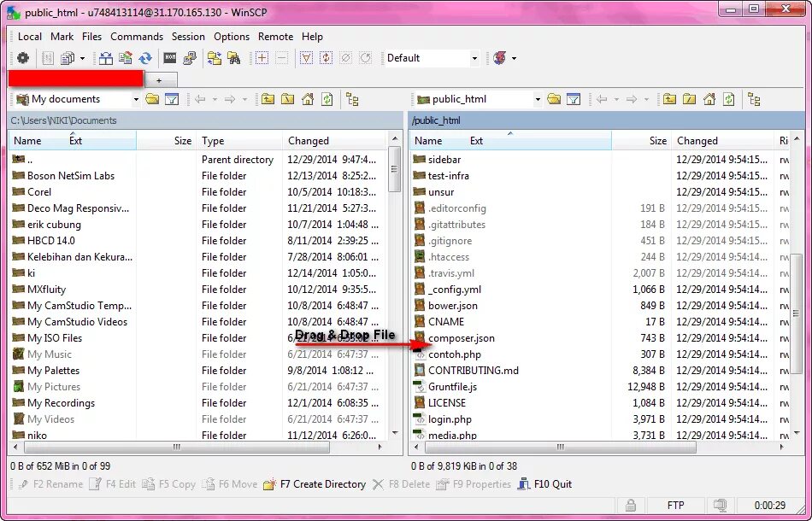Click the remote panel horizontal scrollbar

coord(561,447)
